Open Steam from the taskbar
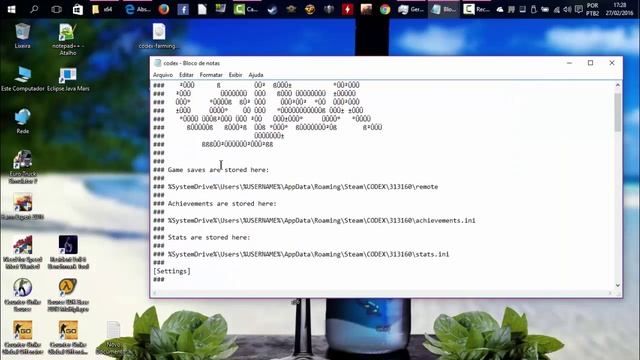Screen dimensions: 640x360 pyautogui.click(x=272, y=9)
